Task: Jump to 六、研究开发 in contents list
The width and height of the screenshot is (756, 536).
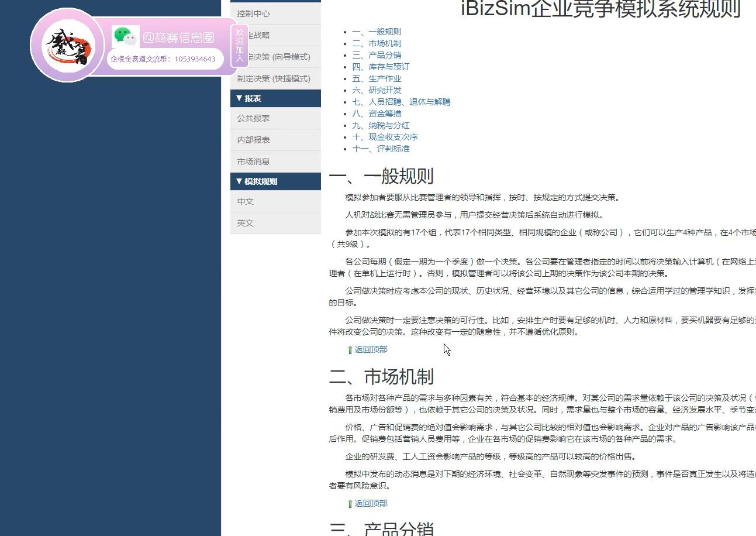Action: pyautogui.click(x=377, y=90)
